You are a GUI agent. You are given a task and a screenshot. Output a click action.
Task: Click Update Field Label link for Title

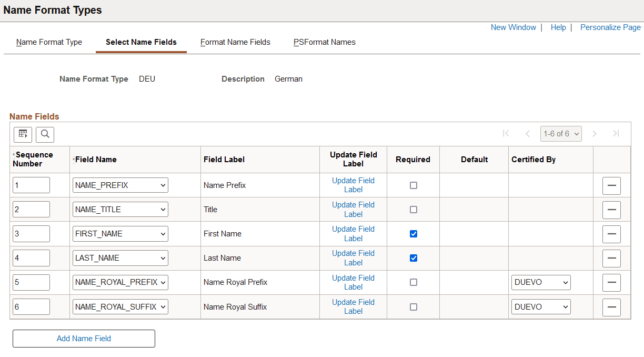pos(353,210)
